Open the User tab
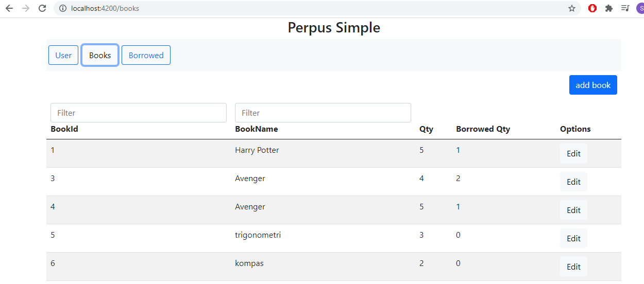The image size is (644, 284). pos(63,56)
